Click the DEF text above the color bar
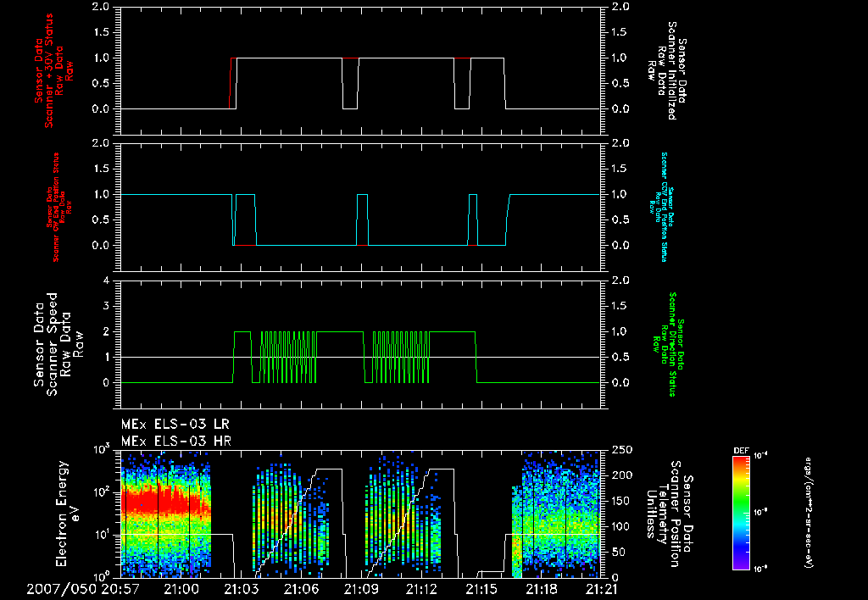 (x=740, y=449)
